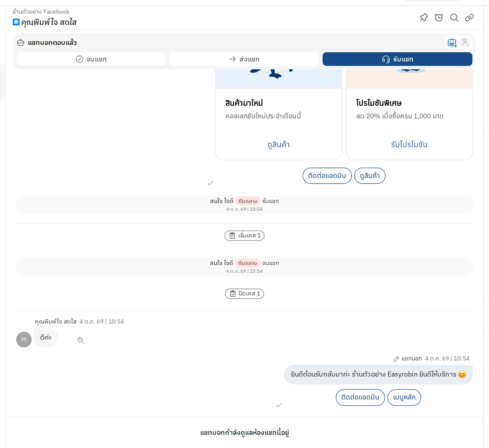Click the ทีมกลาง tag in the จบแชท log
Screen dimensions: 489x448
point(248,263)
